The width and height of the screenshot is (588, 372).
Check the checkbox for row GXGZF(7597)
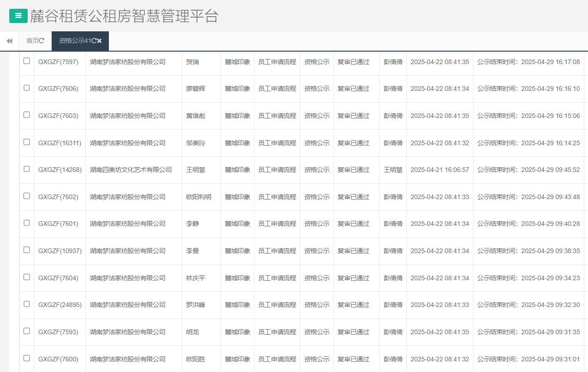pos(26,61)
